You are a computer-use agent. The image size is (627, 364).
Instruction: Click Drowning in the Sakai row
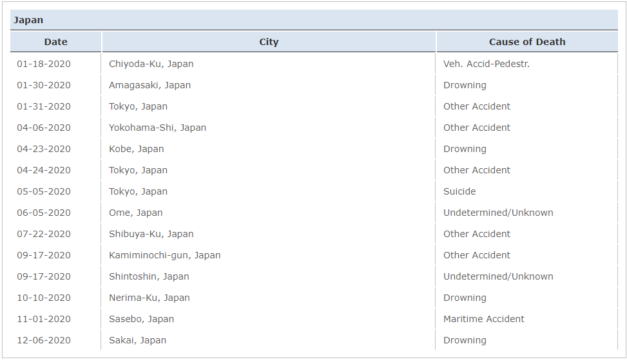pyautogui.click(x=465, y=340)
